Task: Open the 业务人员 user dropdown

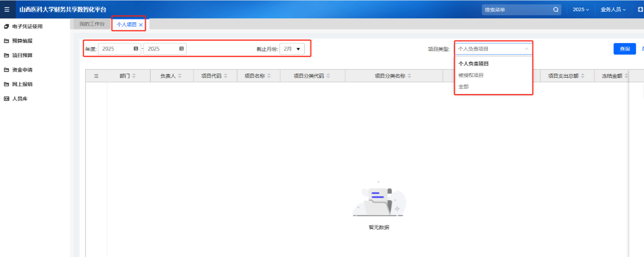Action: tap(613, 10)
